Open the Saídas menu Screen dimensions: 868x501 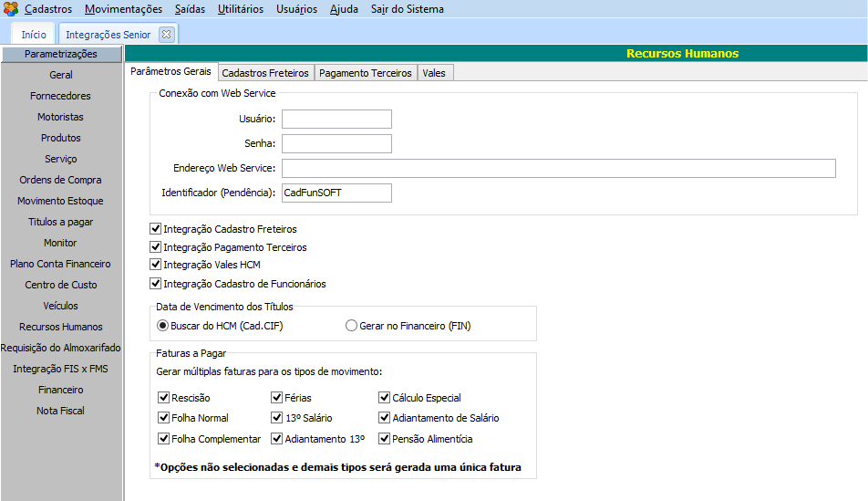pos(190,9)
